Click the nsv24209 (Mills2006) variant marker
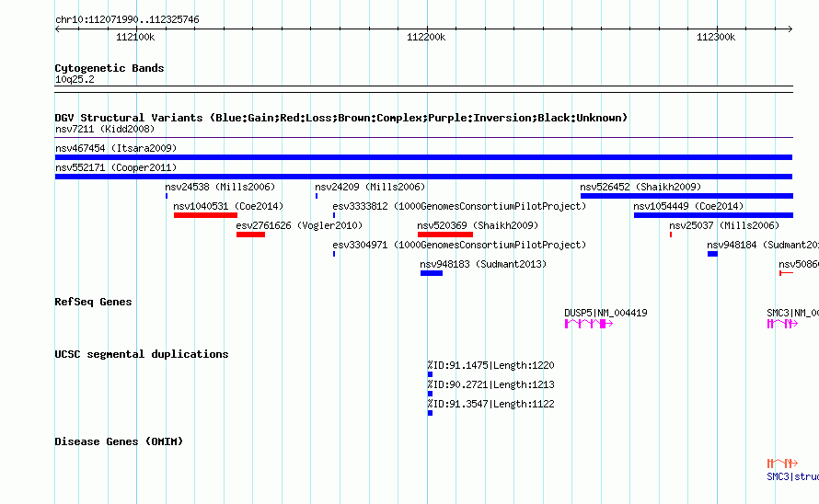 317,196
